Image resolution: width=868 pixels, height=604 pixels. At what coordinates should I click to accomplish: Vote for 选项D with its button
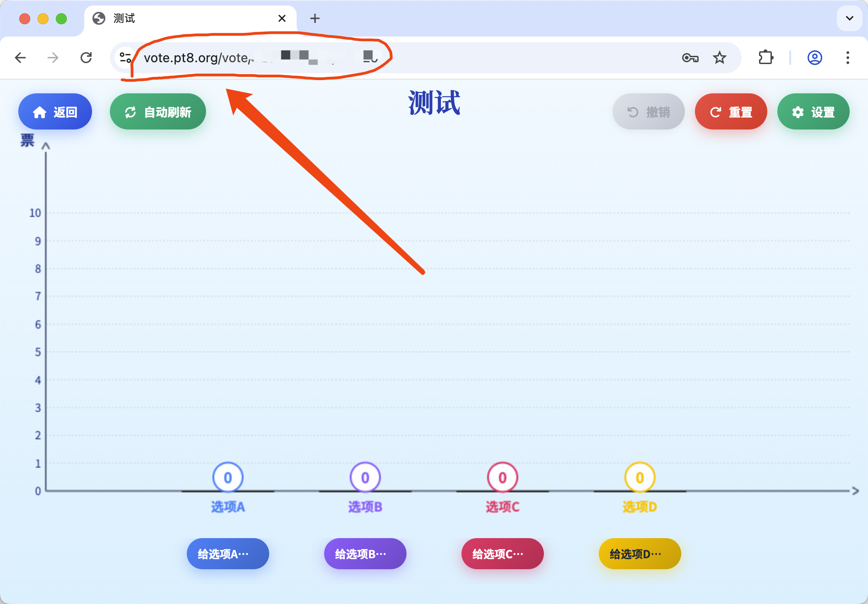(640, 554)
